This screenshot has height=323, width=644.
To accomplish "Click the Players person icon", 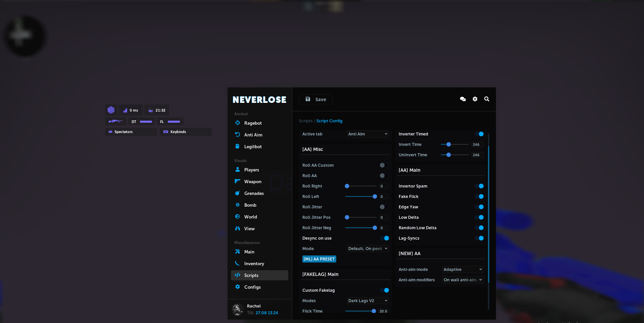I will click(x=238, y=169).
